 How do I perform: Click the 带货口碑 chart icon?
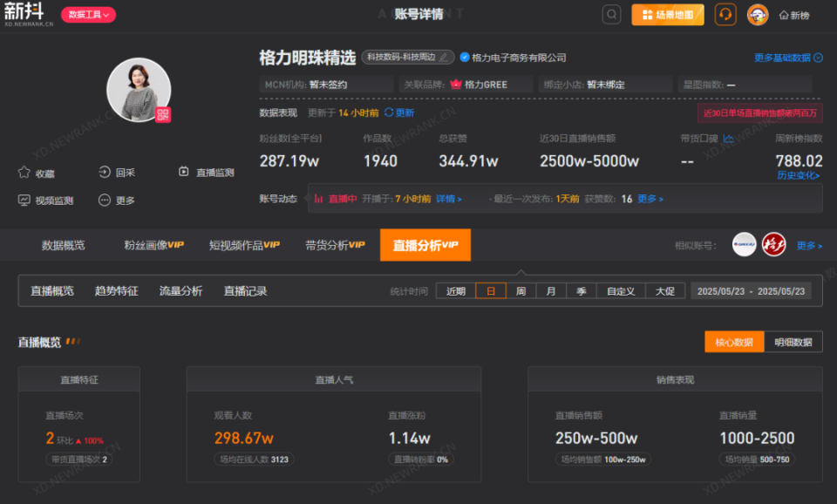point(728,139)
